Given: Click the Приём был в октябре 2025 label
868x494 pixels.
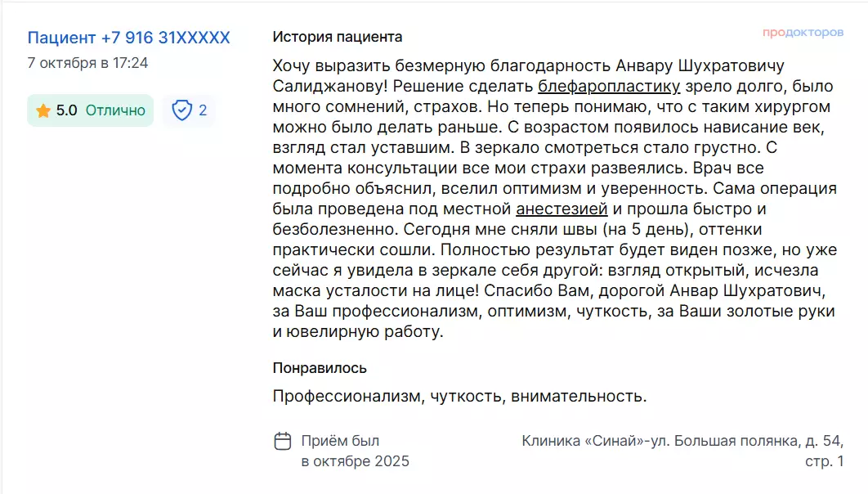Looking at the screenshot, I should [355, 451].
